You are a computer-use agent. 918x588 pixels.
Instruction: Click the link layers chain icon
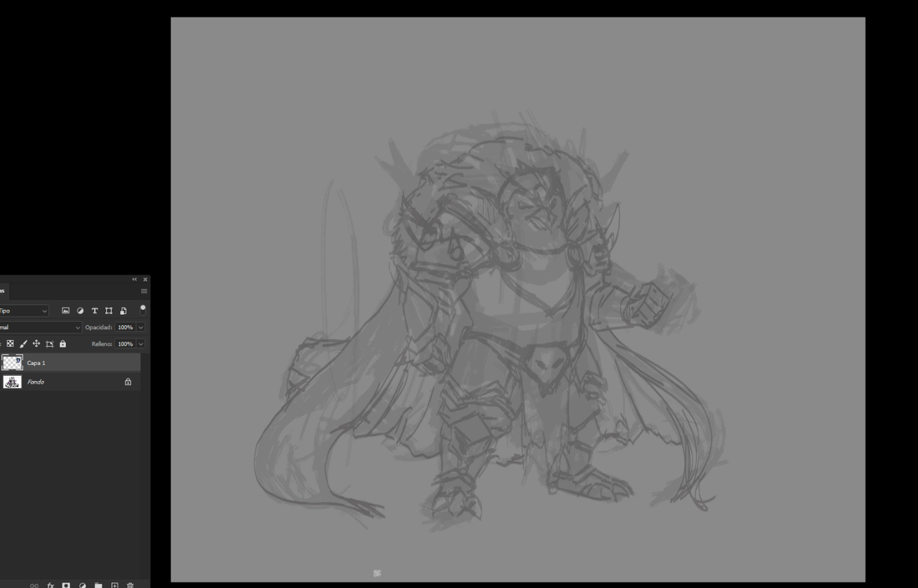point(34,585)
